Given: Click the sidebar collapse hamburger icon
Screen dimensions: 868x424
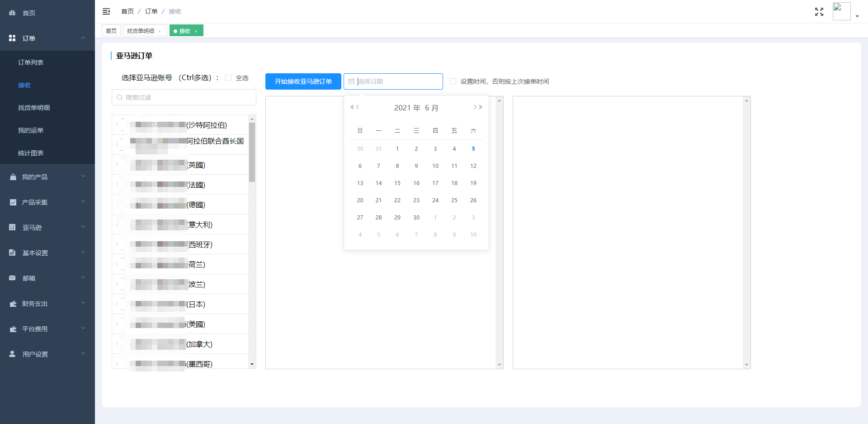Looking at the screenshot, I should click(x=106, y=11).
